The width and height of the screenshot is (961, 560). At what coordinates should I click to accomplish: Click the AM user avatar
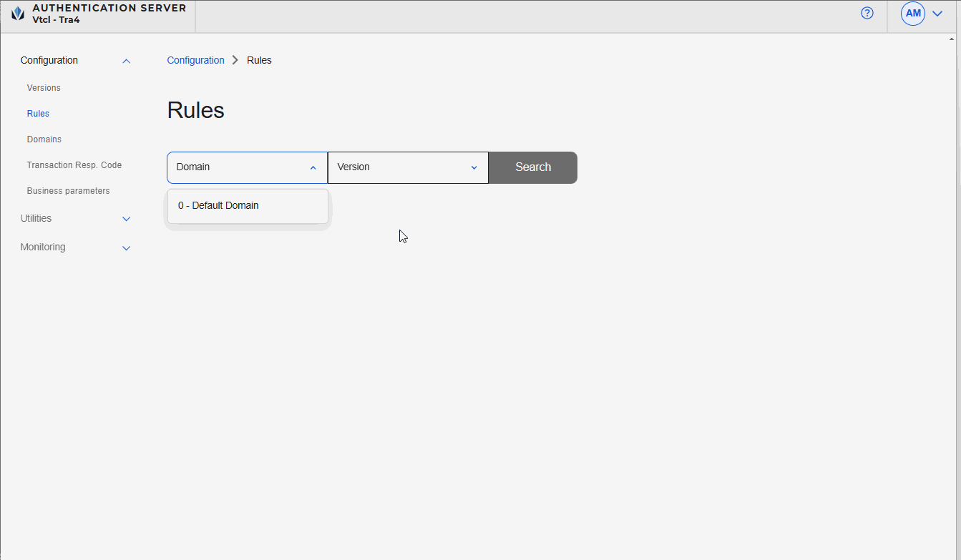[x=913, y=14]
